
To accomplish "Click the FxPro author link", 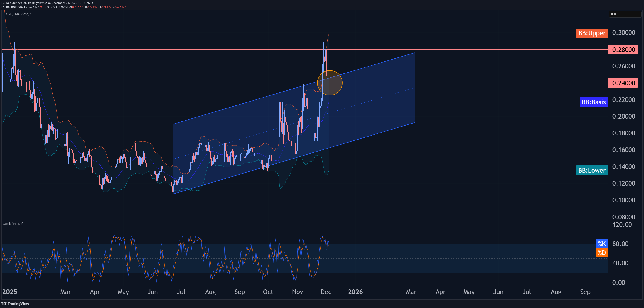I will click(5, 3).
